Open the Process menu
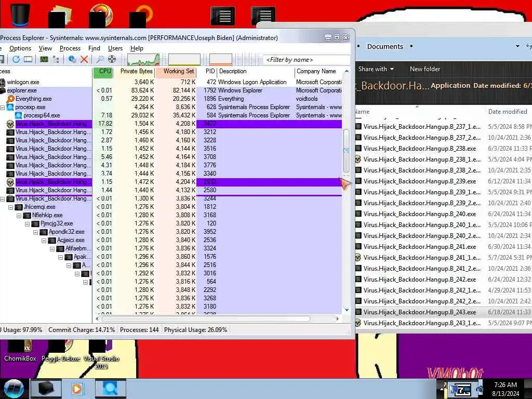The width and height of the screenshot is (532, 399). (x=70, y=48)
